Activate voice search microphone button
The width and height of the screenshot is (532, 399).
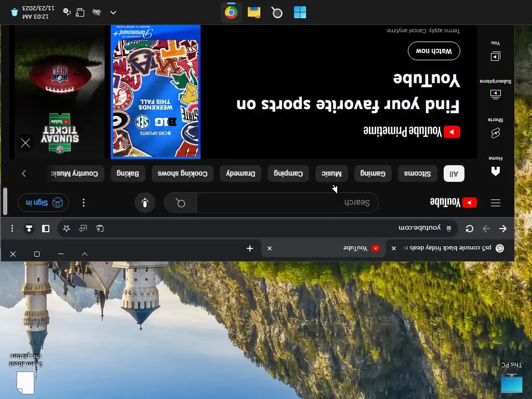(x=145, y=203)
